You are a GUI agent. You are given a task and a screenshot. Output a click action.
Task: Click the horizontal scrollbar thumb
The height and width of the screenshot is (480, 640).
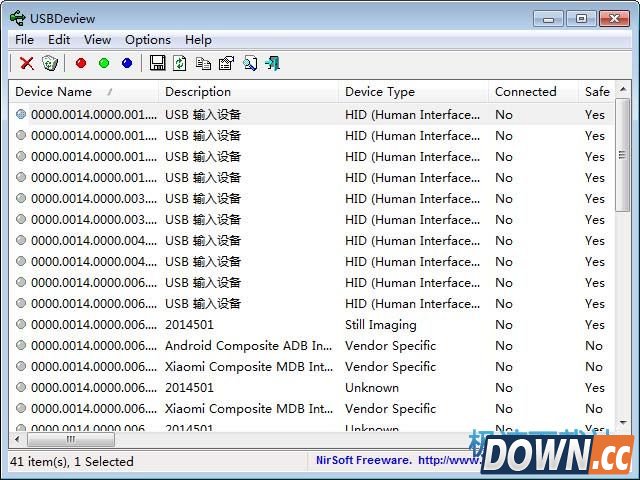(71, 440)
